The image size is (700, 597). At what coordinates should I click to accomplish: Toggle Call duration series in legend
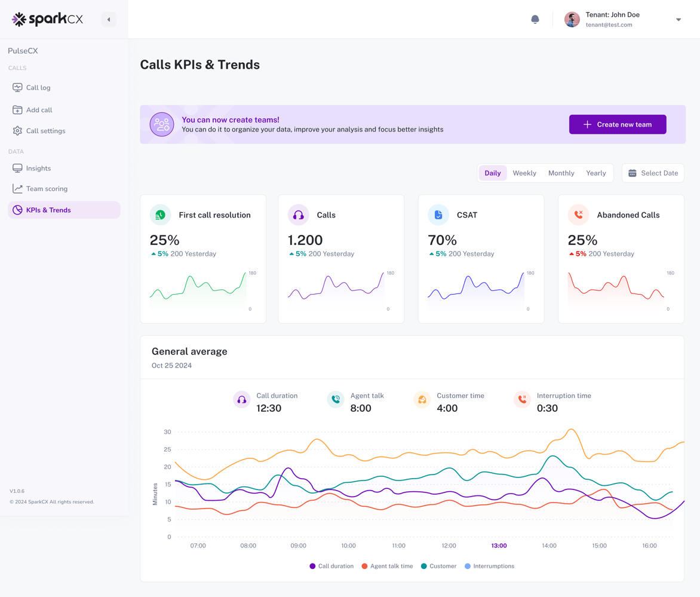pyautogui.click(x=331, y=566)
